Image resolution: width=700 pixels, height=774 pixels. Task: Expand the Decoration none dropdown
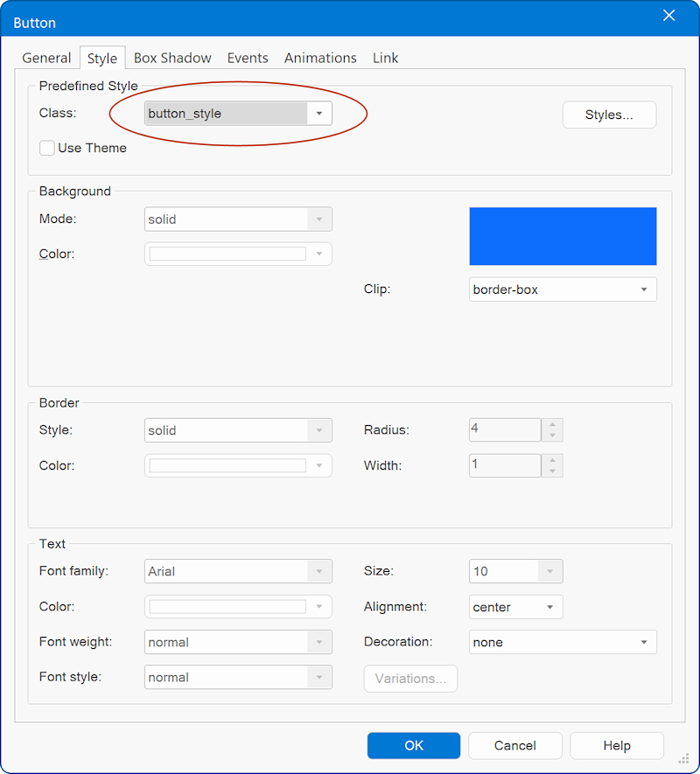click(x=563, y=642)
